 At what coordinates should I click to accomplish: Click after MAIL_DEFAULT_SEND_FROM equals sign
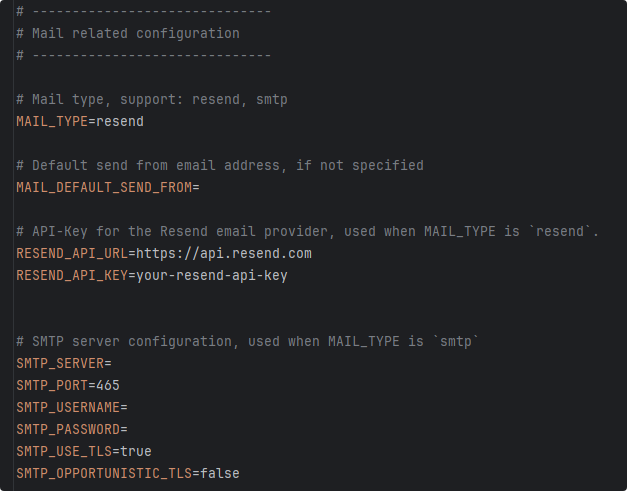pos(200,188)
